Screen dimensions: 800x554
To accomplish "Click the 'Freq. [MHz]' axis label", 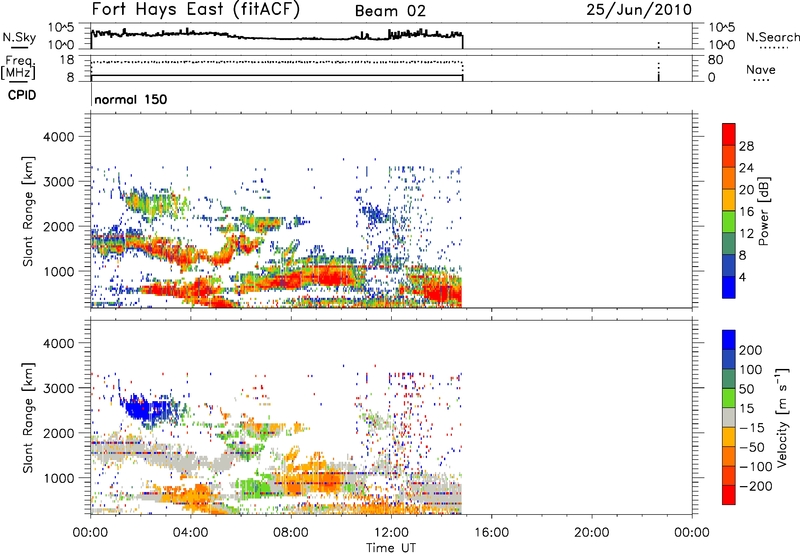I will coord(18,67).
